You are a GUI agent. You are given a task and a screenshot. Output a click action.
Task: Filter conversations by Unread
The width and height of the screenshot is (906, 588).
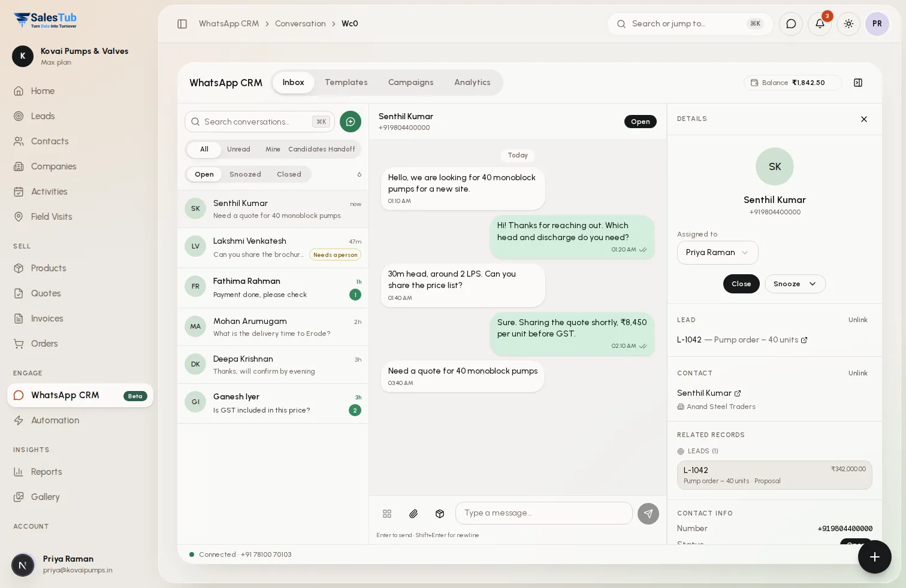(238, 149)
